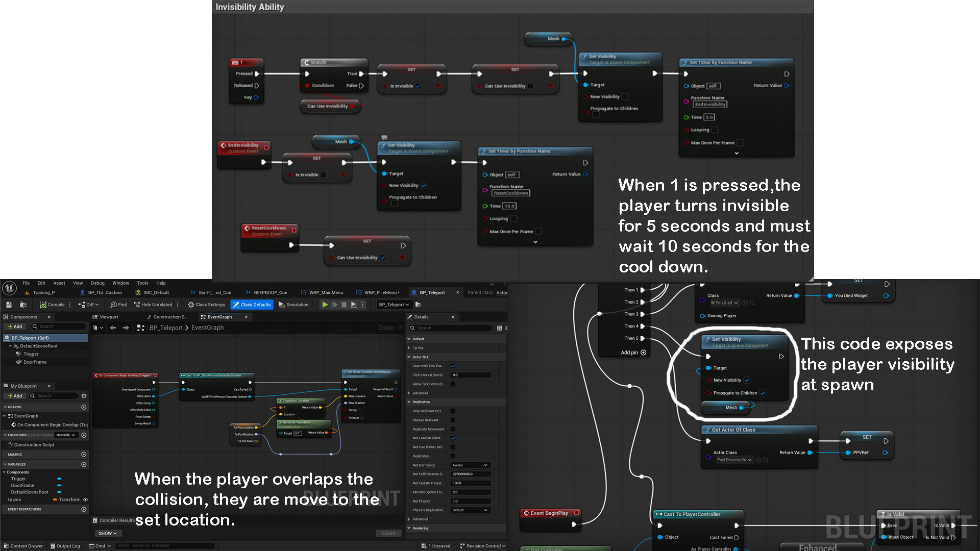The image size is (980, 551).
Task: Open My Blueprint settings gear
Action: 84,396
